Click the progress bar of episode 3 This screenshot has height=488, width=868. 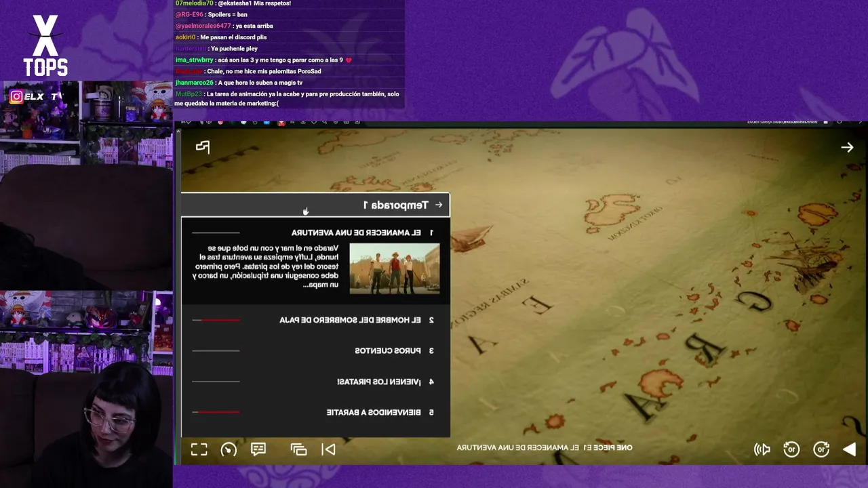pyautogui.click(x=216, y=350)
